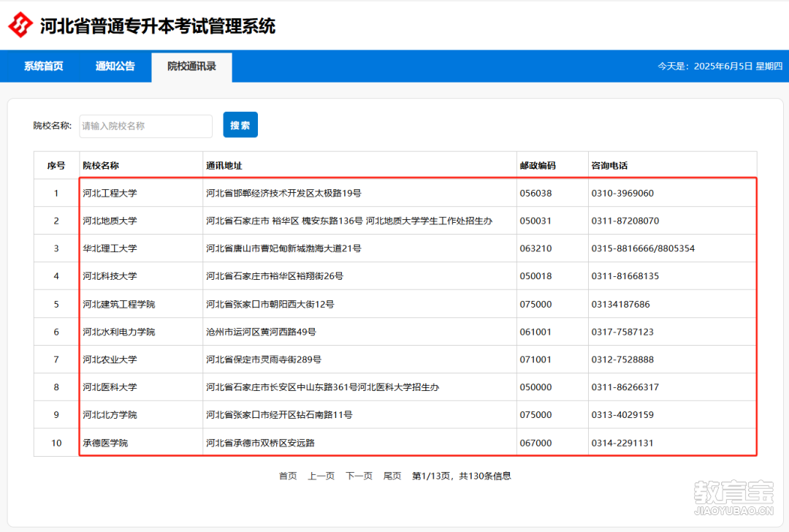This screenshot has width=789, height=532.
Task: Open the 通知公告 tab
Action: (115, 66)
